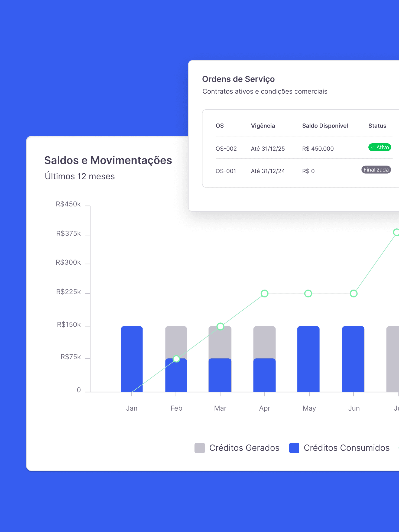
Task: Click the Feb axis label
Action: (176, 408)
